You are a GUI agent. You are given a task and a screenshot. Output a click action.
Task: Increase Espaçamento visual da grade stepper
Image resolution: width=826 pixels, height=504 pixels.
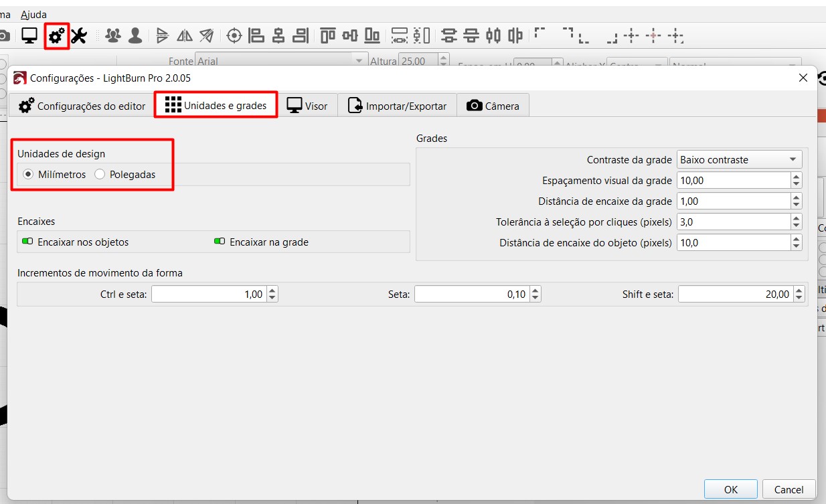click(x=796, y=177)
